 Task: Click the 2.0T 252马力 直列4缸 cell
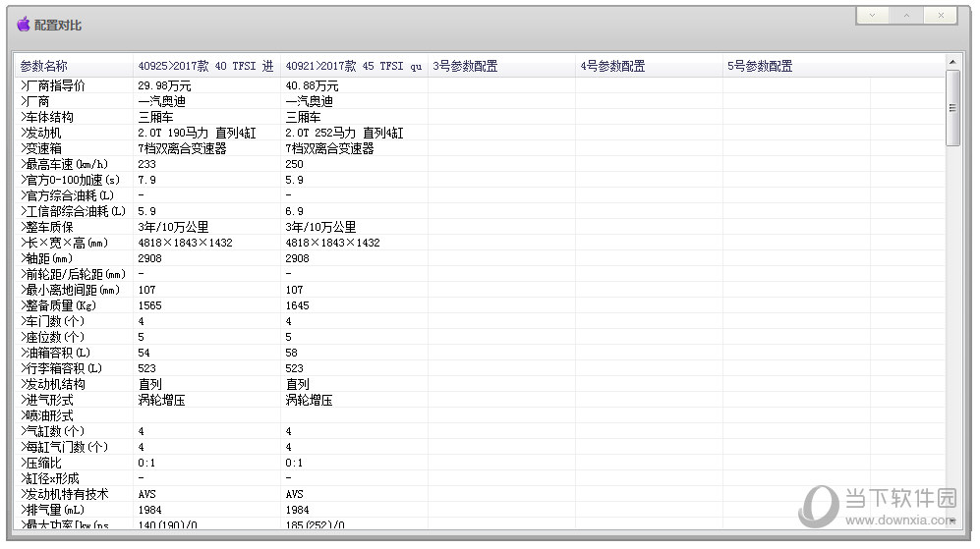(x=344, y=133)
